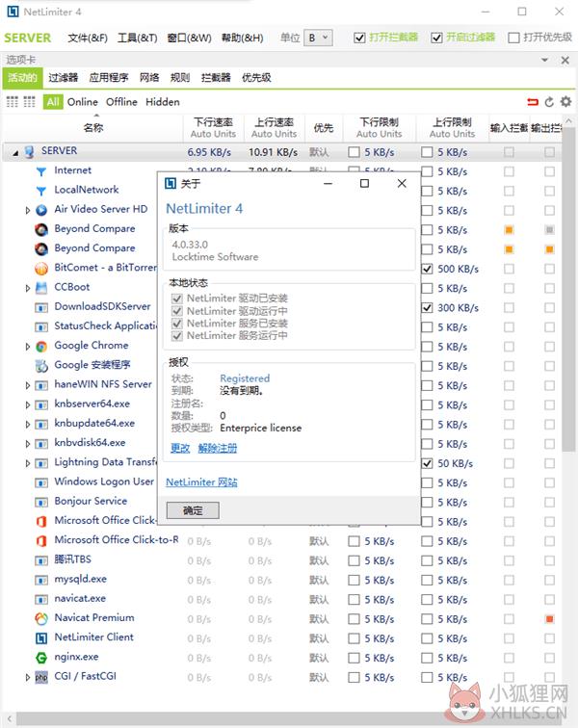Click the CCBoot app icon
The image size is (578, 728).
click(x=41, y=288)
